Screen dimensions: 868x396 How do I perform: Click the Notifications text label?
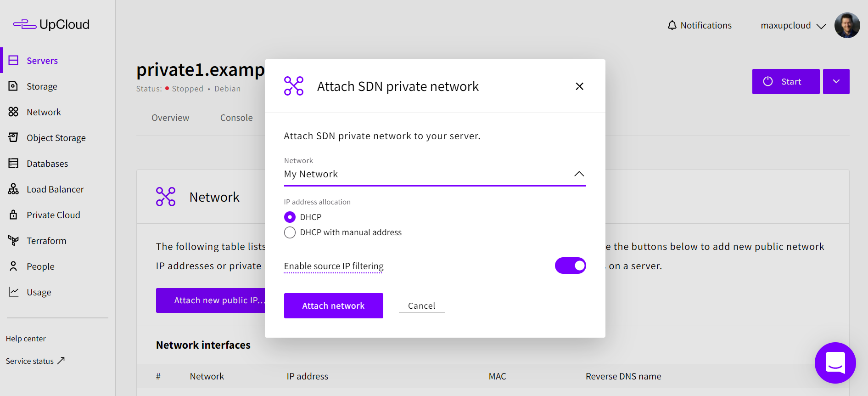pos(706,25)
